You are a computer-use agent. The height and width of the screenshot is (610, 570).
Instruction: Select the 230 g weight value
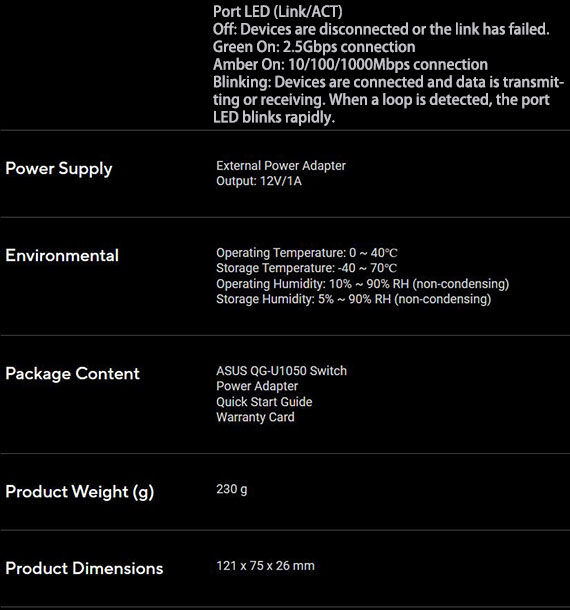pyautogui.click(x=232, y=489)
